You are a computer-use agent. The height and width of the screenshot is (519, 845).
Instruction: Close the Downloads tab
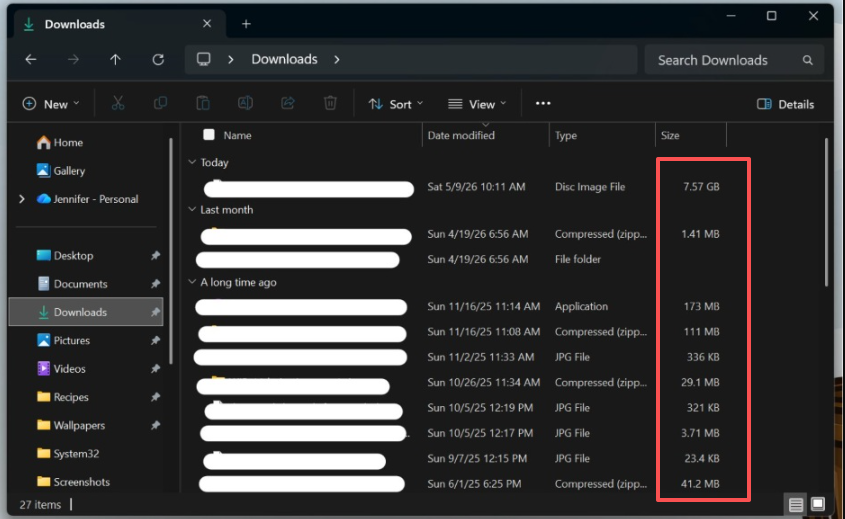coord(207,24)
